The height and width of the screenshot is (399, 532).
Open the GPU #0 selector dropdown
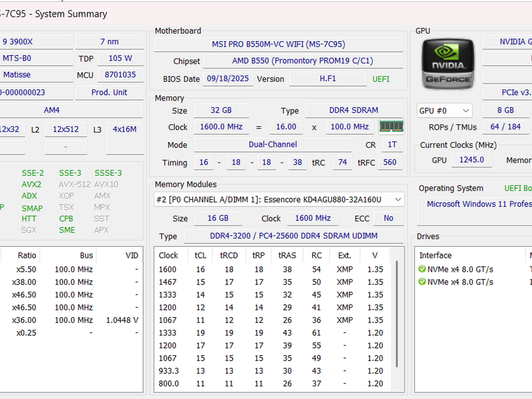pyautogui.click(x=444, y=111)
